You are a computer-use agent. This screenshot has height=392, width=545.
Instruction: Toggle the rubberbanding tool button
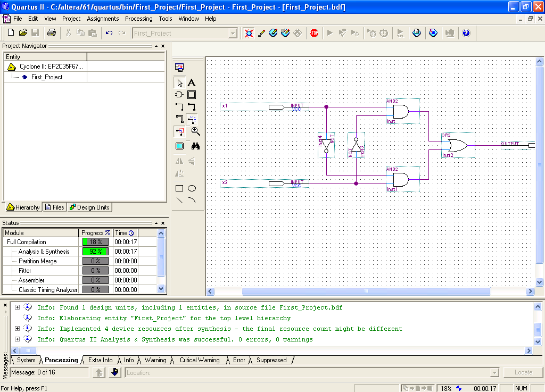click(192, 119)
